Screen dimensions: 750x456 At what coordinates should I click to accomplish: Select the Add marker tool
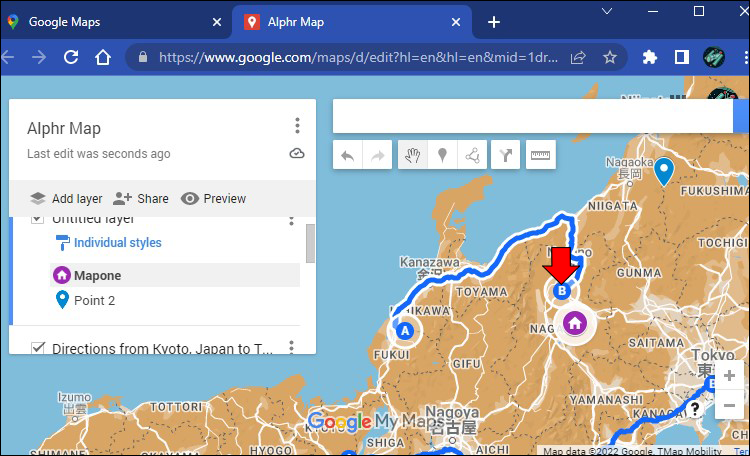click(x=442, y=155)
